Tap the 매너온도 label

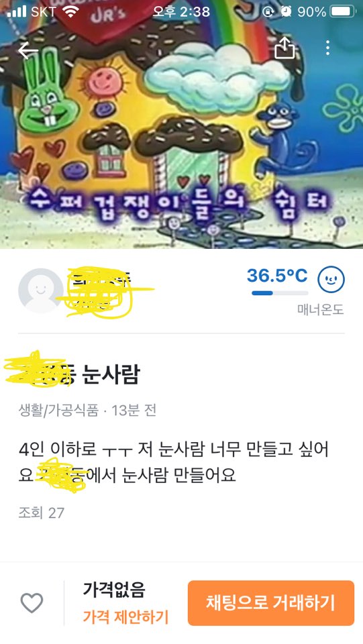(x=320, y=310)
